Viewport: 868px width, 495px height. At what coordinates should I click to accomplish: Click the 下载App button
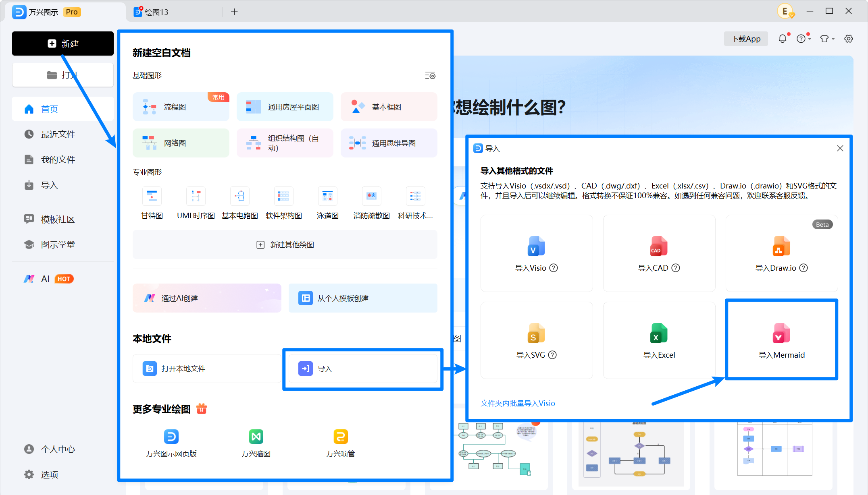click(x=746, y=39)
